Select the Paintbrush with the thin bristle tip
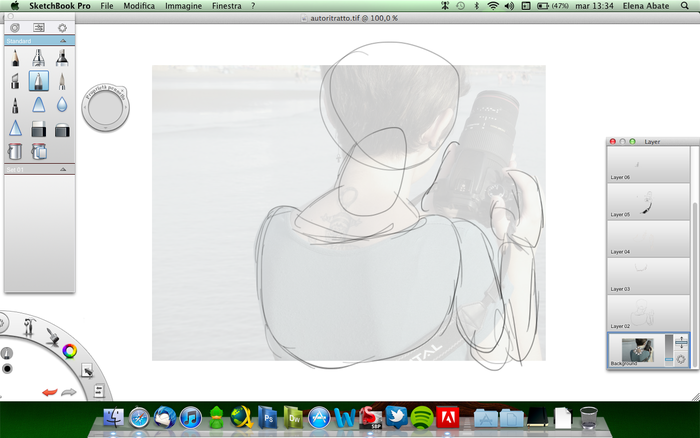Image resolution: width=700 pixels, height=438 pixels. point(62,81)
